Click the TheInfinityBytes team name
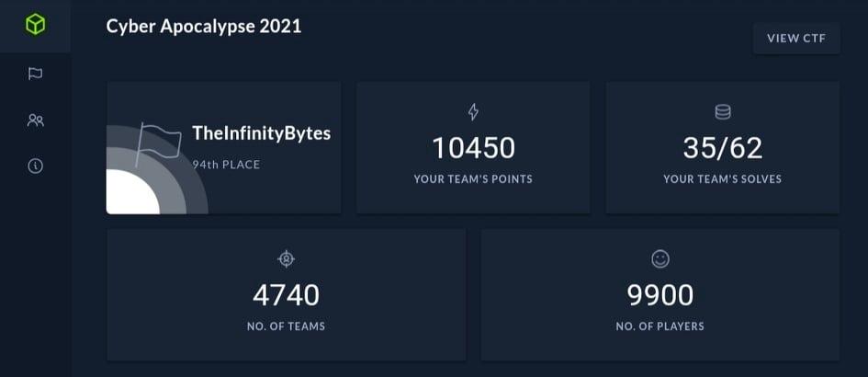The height and width of the screenshot is (377, 868). click(x=261, y=133)
